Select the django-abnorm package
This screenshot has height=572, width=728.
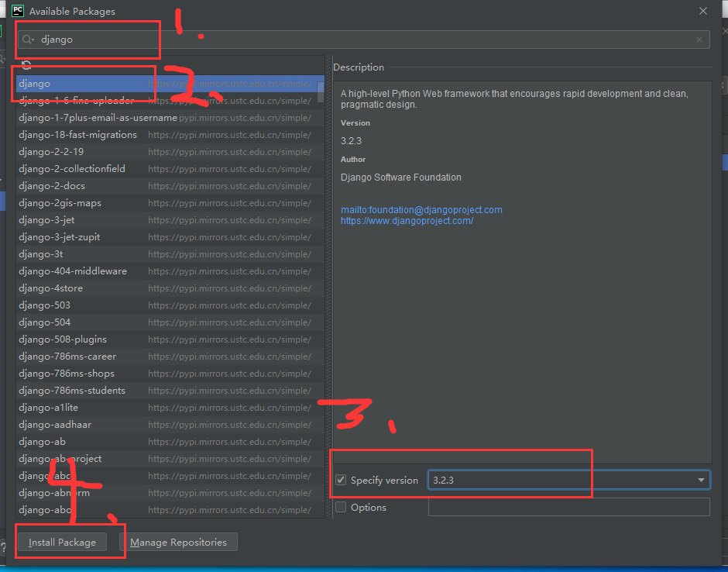(x=170, y=492)
